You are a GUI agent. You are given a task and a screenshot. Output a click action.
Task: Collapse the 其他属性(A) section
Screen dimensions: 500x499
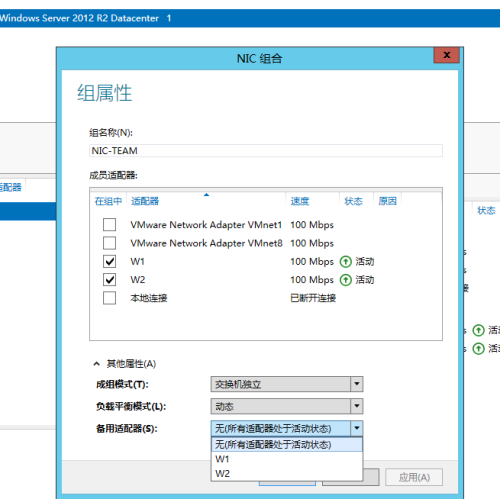click(97, 364)
